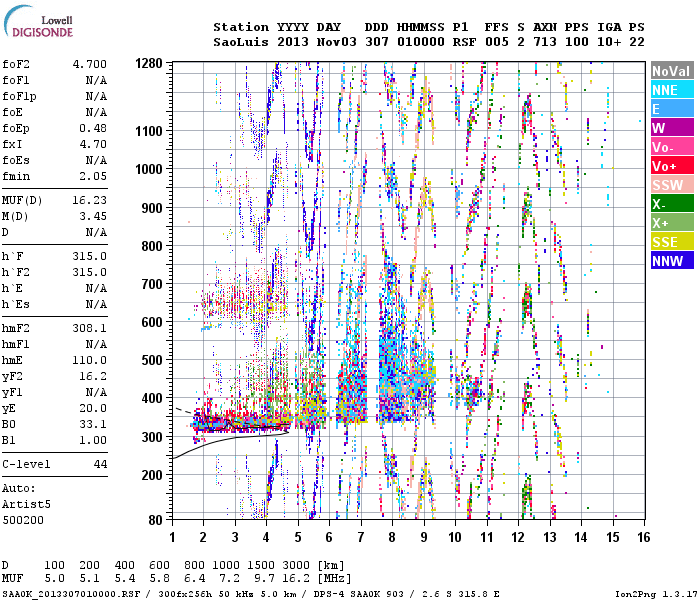
Task: Click the Lowell Digisonde logo
Action: click(x=38, y=21)
